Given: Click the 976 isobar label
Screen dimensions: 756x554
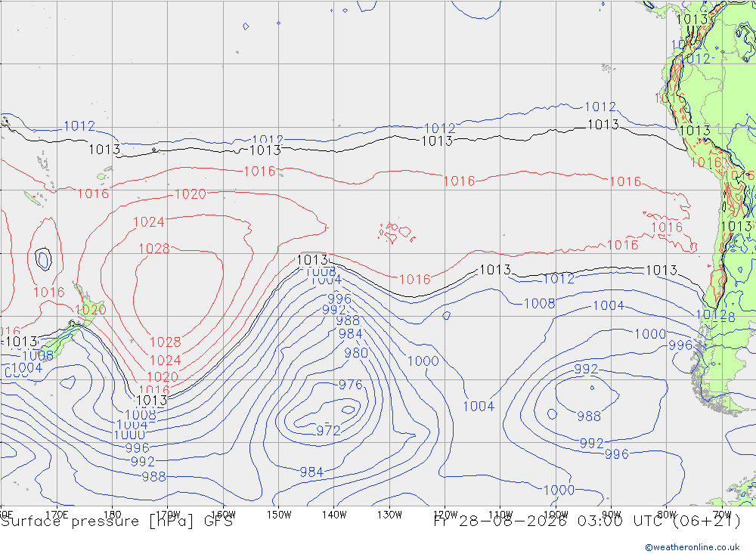Looking at the screenshot, I should 351,385.
